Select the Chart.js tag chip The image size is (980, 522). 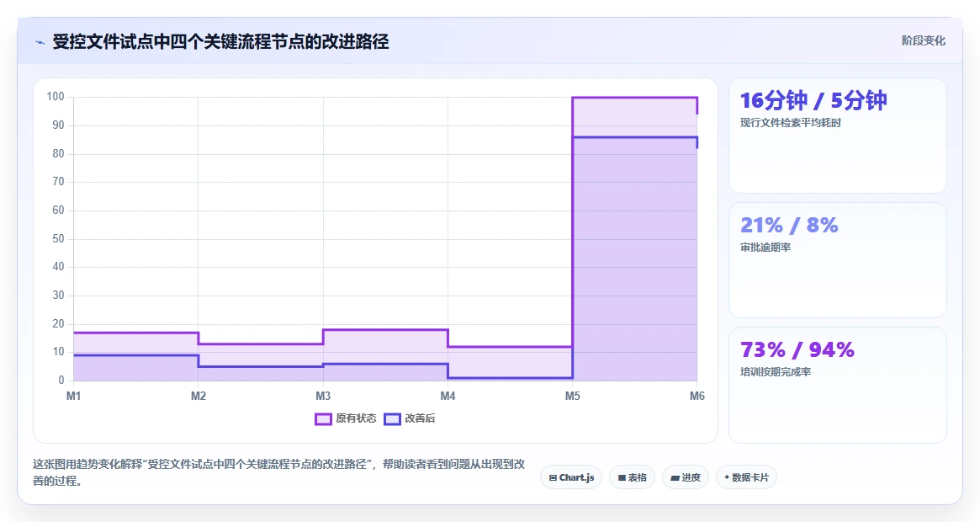point(571,477)
